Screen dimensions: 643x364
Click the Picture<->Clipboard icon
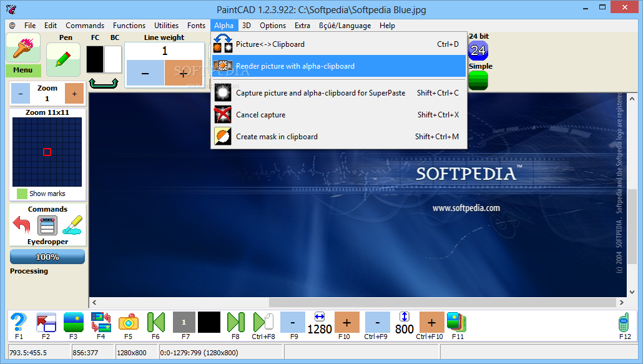[x=223, y=44]
